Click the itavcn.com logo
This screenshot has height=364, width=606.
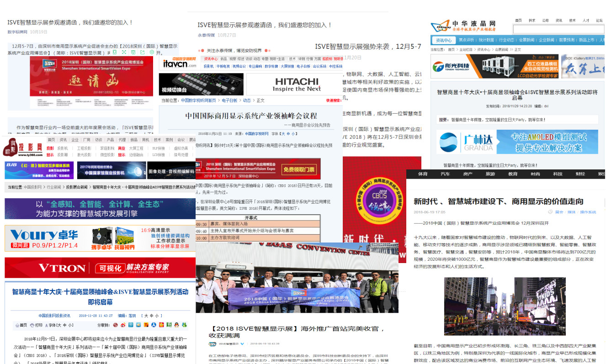coord(179,62)
